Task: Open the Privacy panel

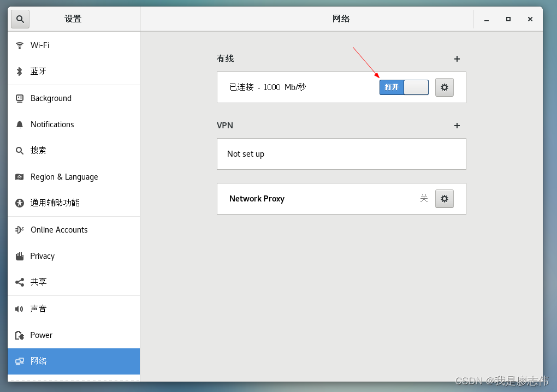Action: (74, 256)
